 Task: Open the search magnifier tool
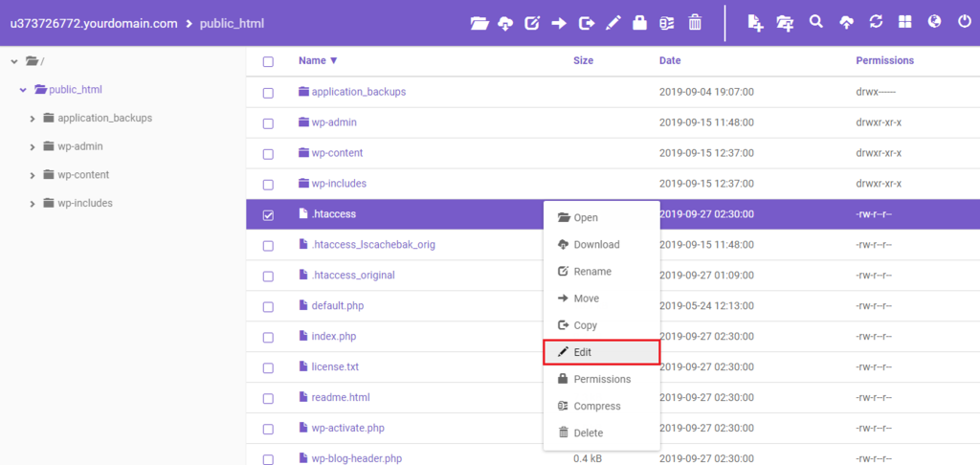click(x=816, y=22)
